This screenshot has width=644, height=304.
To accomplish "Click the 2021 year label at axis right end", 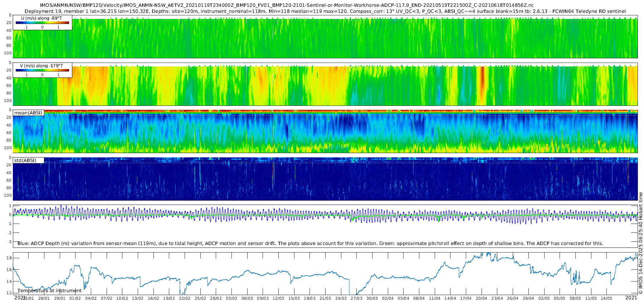I will [x=631, y=298].
